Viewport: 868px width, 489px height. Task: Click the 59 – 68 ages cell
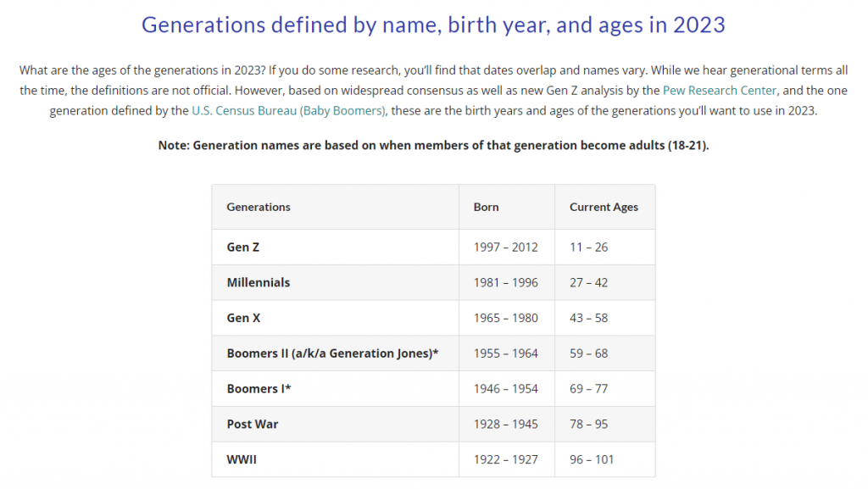(588, 353)
